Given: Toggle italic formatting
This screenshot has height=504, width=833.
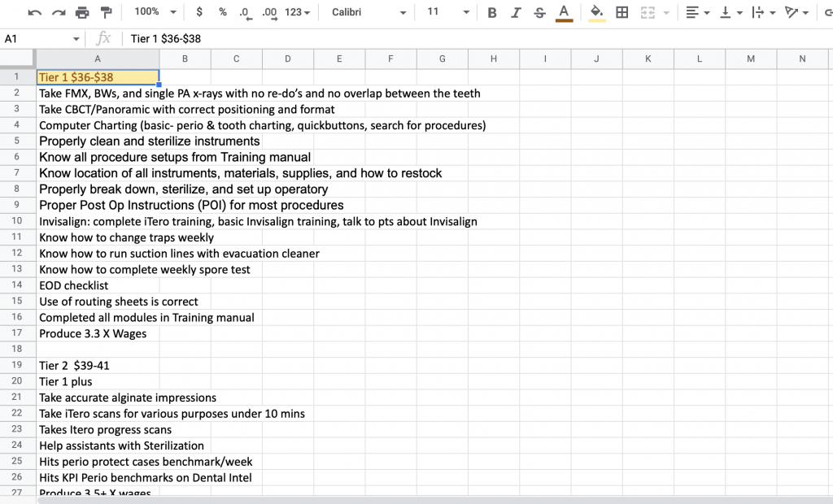Looking at the screenshot, I should coord(515,12).
